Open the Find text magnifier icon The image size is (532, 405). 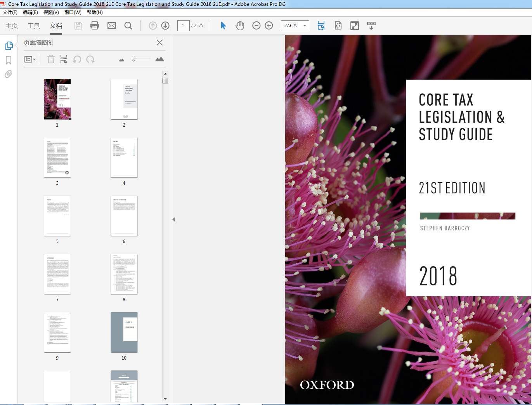128,26
